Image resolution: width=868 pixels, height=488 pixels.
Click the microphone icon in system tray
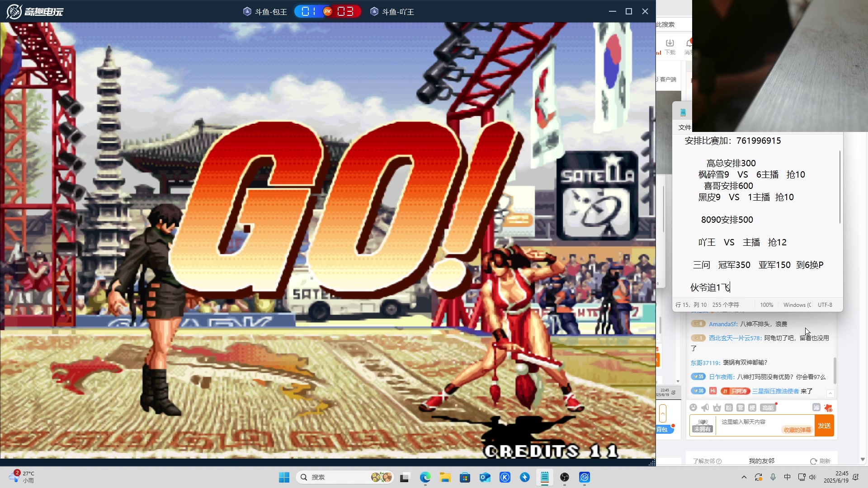[x=773, y=477]
